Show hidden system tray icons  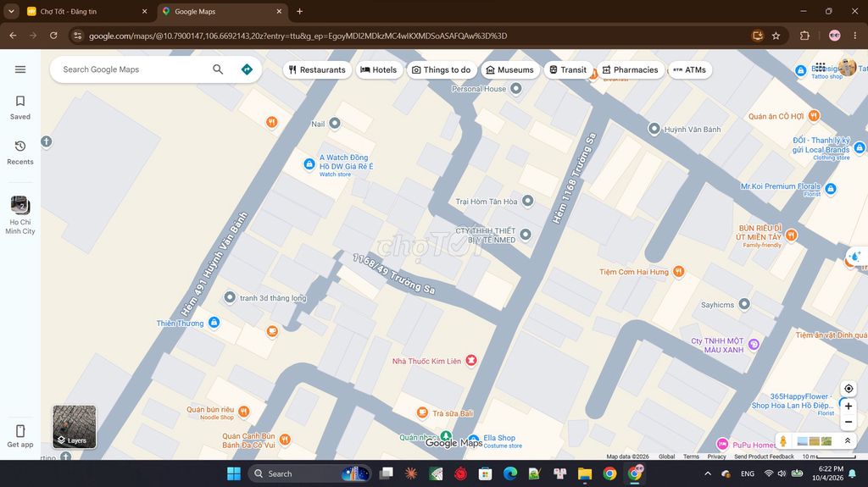coord(708,473)
